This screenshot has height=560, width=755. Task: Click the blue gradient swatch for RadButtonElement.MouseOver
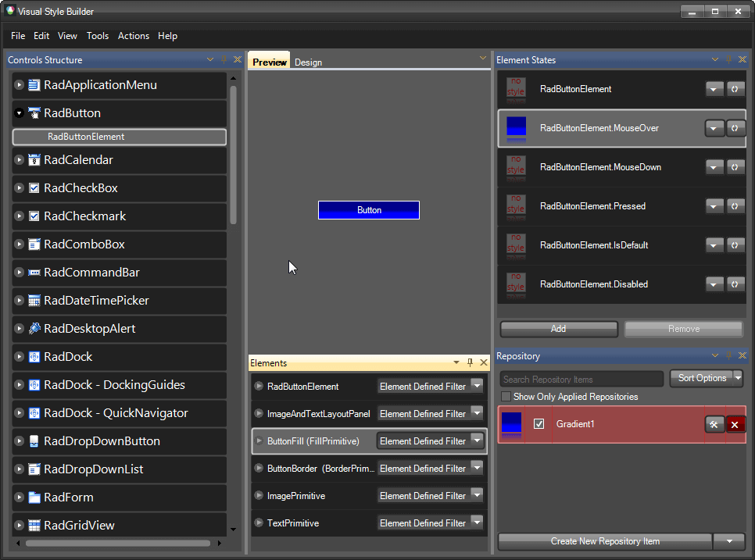click(515, 127)
